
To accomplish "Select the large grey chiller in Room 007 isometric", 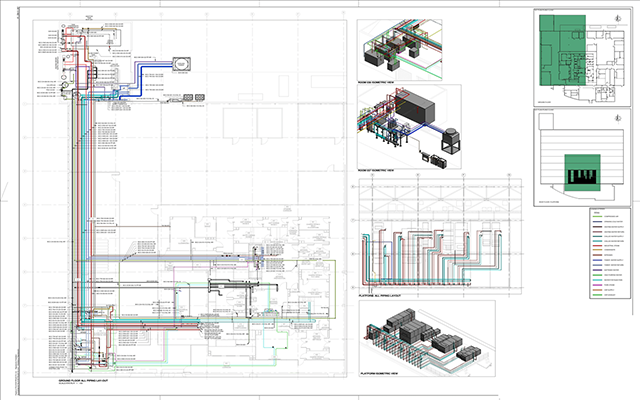I will click(x=415, y=107).
